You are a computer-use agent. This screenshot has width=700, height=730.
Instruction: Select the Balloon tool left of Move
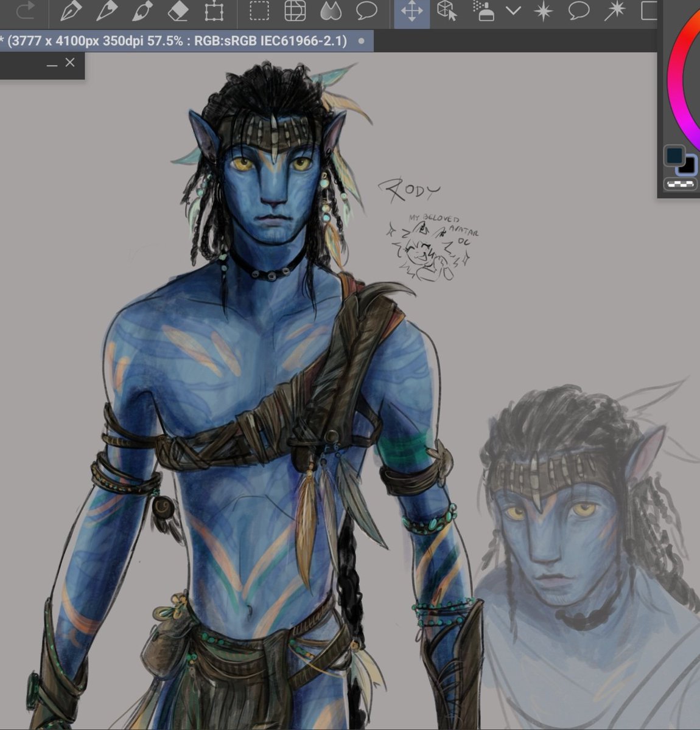(x=366, y=12)
